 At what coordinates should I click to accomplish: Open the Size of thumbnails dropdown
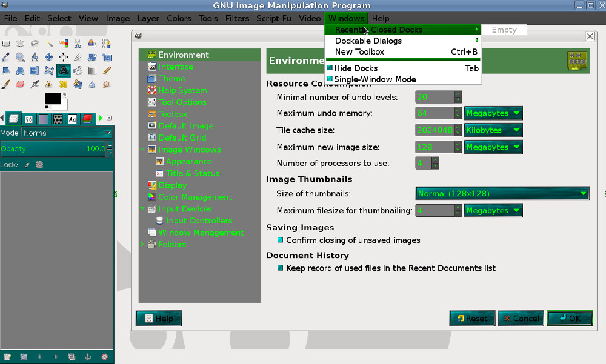coord(502,194)
